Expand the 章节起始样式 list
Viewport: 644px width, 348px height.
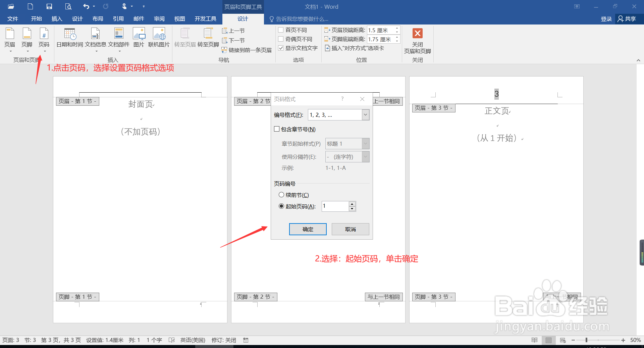pos(365,144)
